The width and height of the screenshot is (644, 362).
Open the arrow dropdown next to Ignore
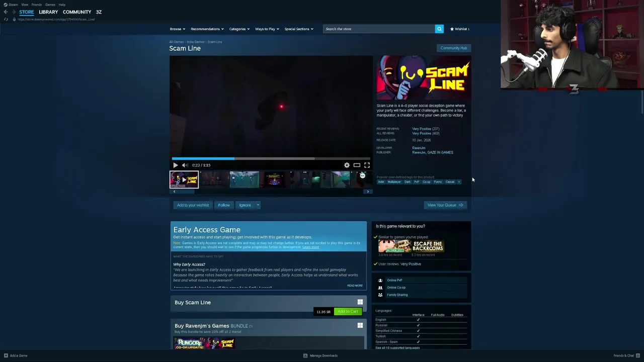pyautogui.click(x=258, y=205)
